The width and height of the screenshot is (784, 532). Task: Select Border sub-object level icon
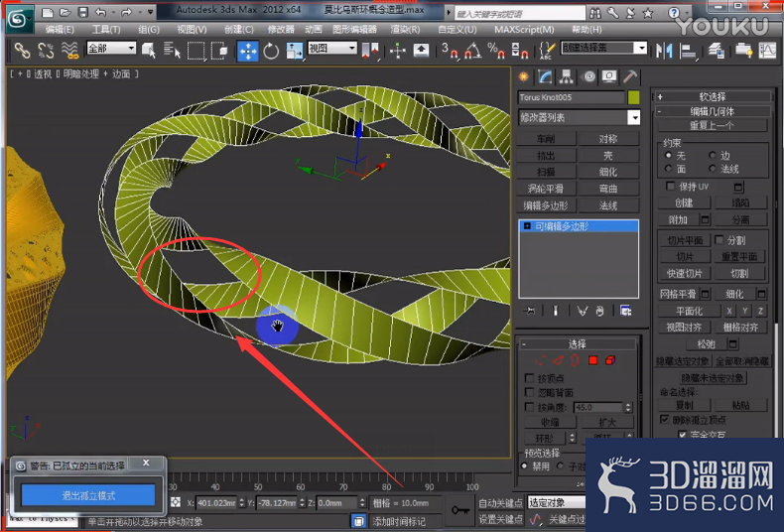point(575,360)
